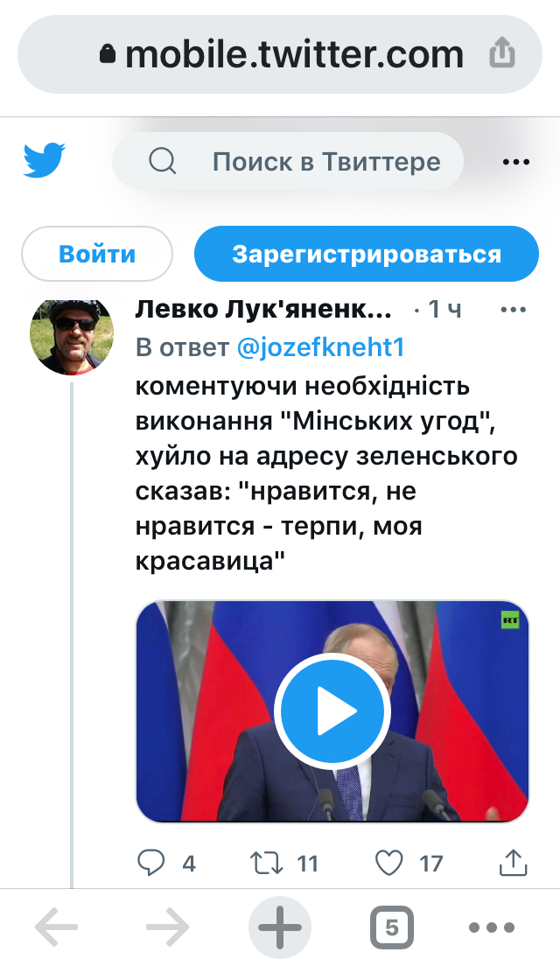Viewport: 560px width, 966px height.
Task: Tap the retweet arrows icon
Action: [x=267, y=863]
